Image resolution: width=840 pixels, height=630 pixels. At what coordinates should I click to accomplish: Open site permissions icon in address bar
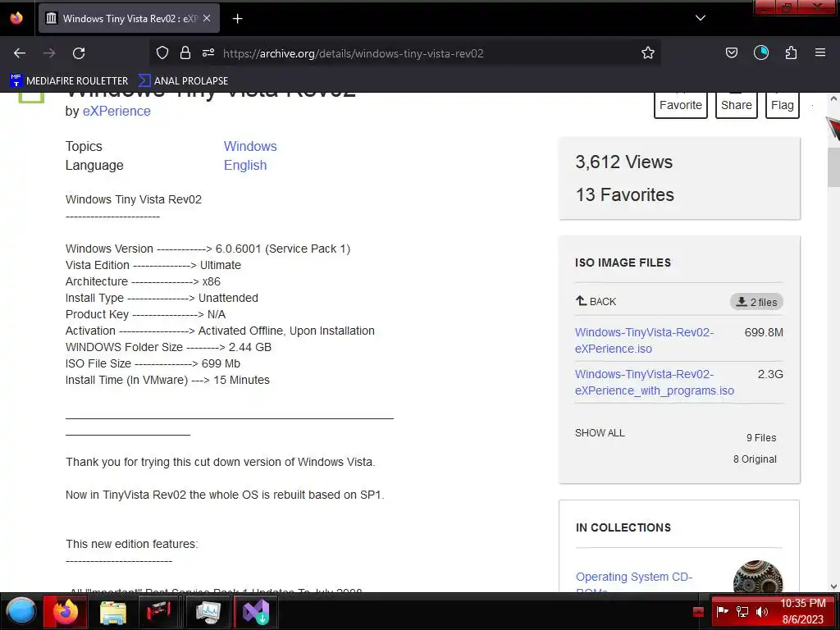pyautogui.click(x=208, y=53)
